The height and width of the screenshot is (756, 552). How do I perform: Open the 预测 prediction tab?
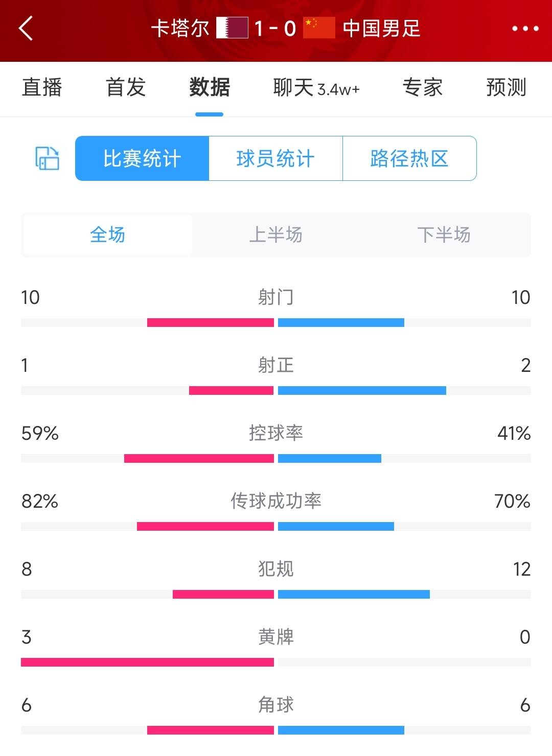pyautogui.click(x=506, y=87)
